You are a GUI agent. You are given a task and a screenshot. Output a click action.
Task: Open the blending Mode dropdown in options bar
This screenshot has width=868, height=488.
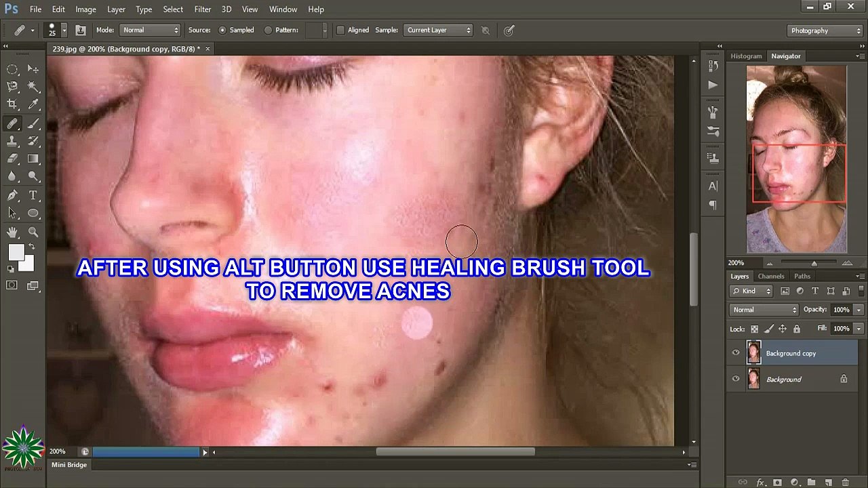pos(150,30)
